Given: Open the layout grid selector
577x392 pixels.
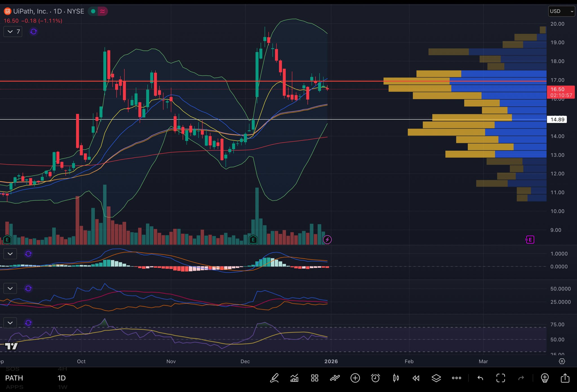Looking at the screenshot, I should pos(314,378).
